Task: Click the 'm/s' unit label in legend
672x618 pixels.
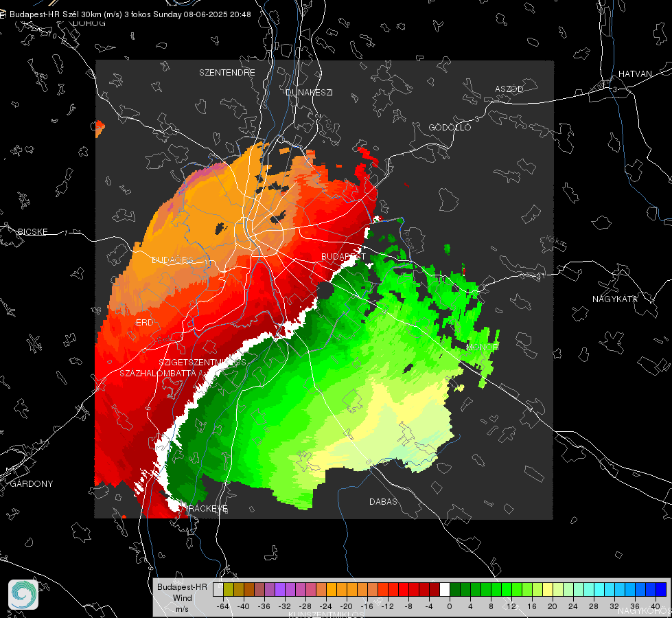Action: (x=182, y=609)
